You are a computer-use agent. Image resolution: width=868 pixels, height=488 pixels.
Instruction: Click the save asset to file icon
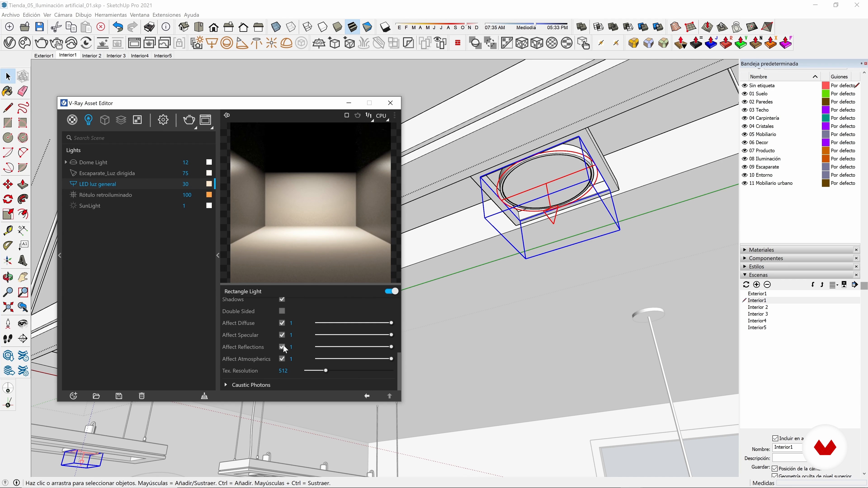click(x=119, y=396)
